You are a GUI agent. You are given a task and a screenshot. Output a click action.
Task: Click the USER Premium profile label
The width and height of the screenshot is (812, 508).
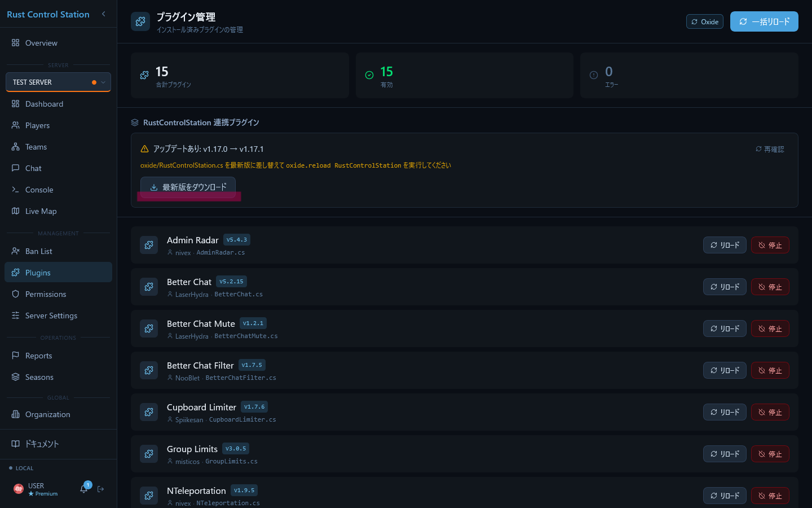(43, 489)
